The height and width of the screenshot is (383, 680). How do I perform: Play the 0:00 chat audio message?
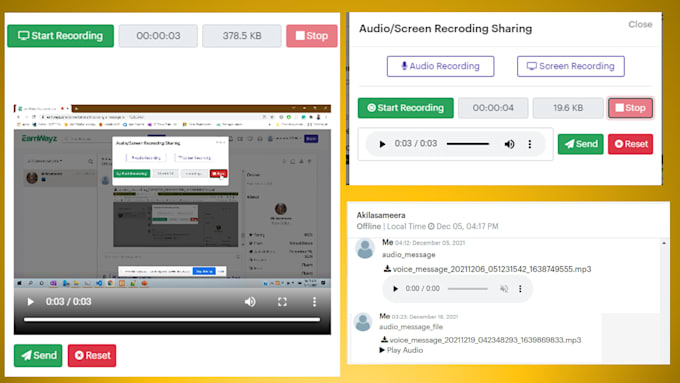click(x=395, y=288)
